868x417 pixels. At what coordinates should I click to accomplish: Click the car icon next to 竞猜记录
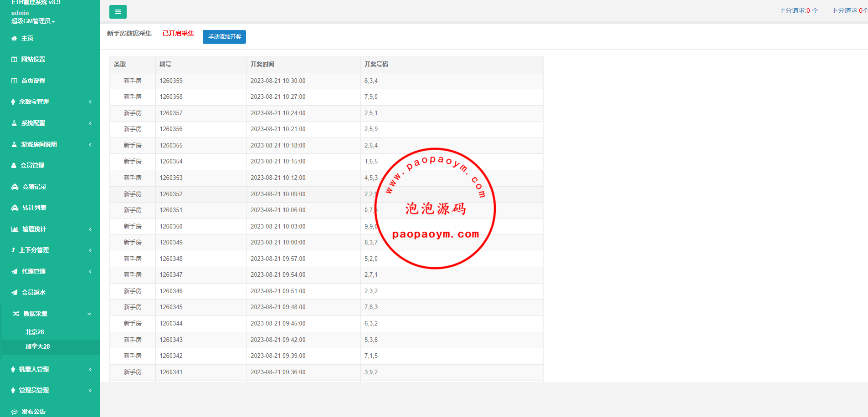(15, 187)
